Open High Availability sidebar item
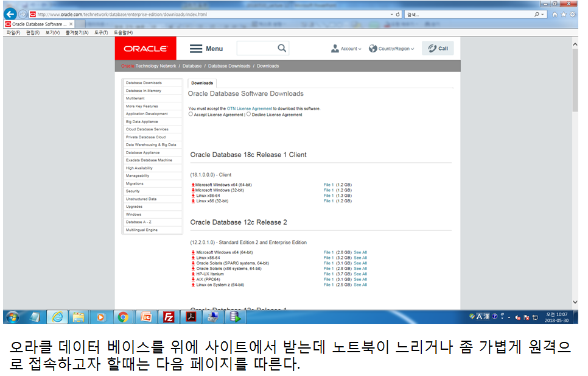The image size is (588, 376). tap(152, 168)
